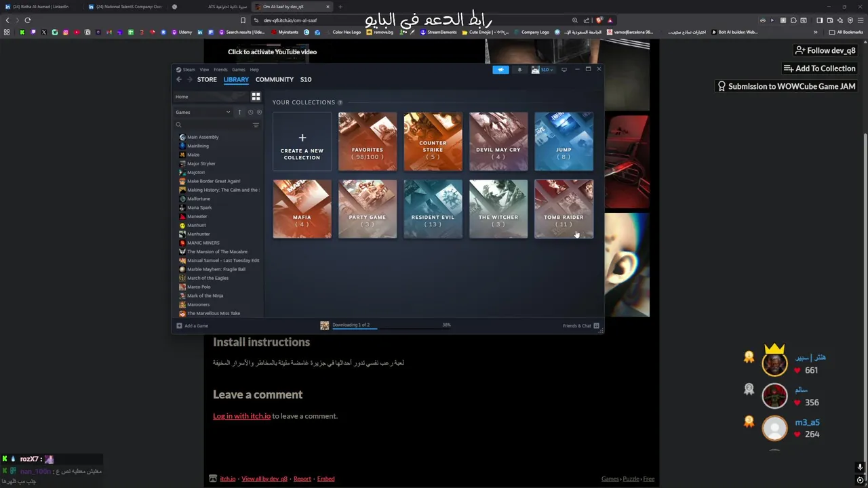868x488 pixels.
Task: Open the Games menu in Steam
Action: coord(239,69)
